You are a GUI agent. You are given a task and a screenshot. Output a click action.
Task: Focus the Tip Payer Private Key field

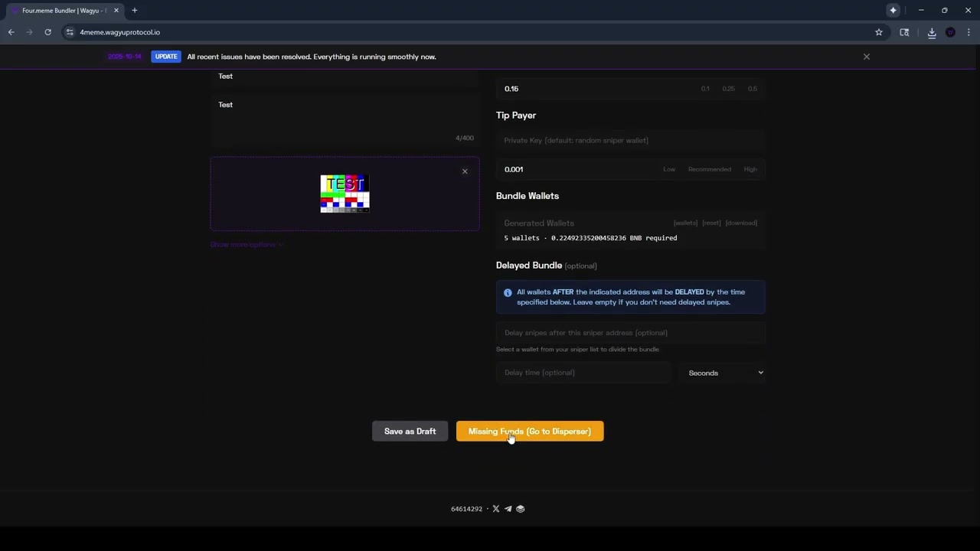[x=631, y=140]
